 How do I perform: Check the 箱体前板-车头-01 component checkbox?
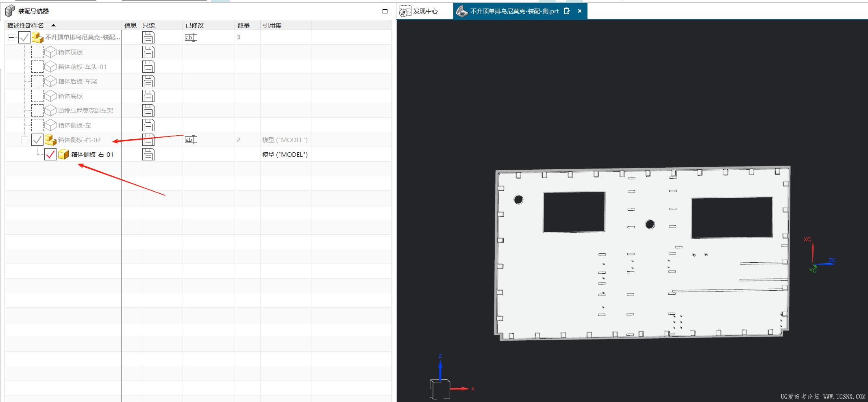click(37, 67)
